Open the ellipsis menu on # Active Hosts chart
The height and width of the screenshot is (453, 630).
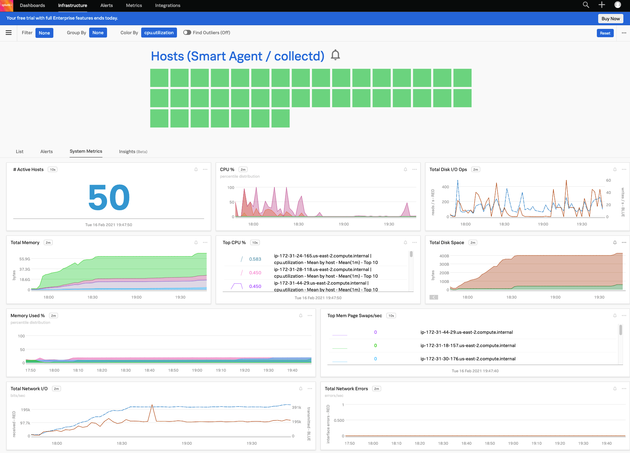tap(205, 170)
